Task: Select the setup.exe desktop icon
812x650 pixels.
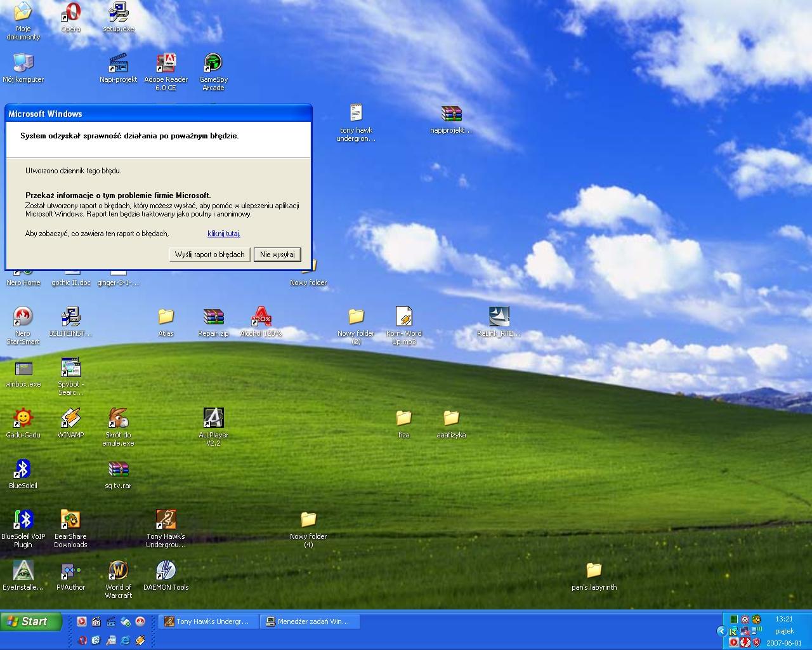Action: pyautogui.click(x=119, y=18)
